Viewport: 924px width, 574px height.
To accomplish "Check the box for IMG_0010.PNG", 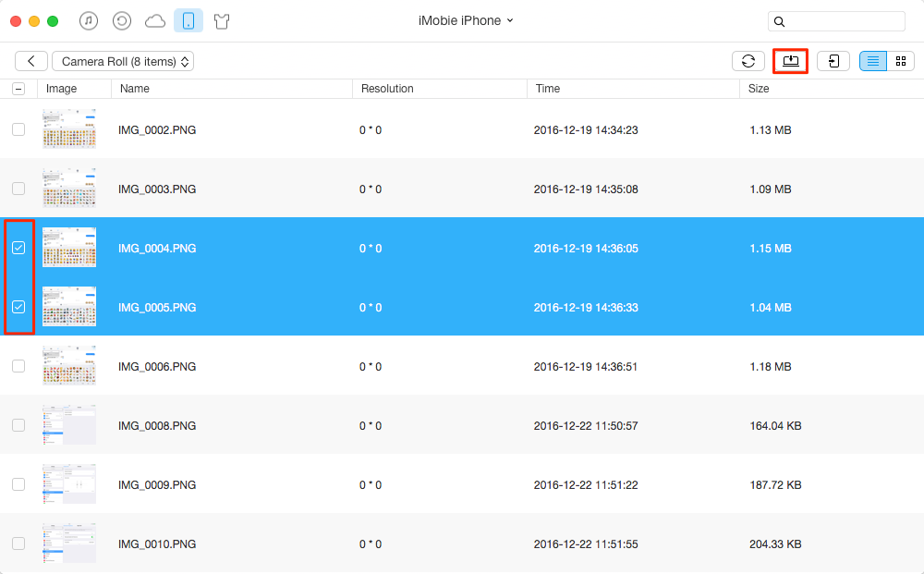I will (18, 543).
